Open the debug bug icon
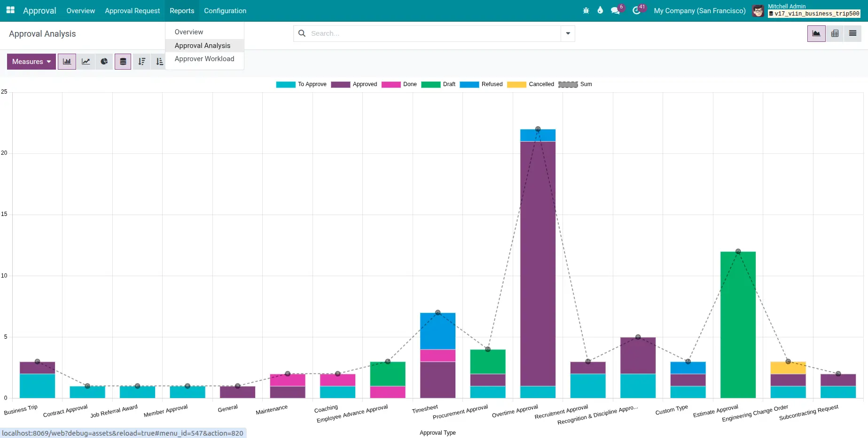 (x=586, y=10)
